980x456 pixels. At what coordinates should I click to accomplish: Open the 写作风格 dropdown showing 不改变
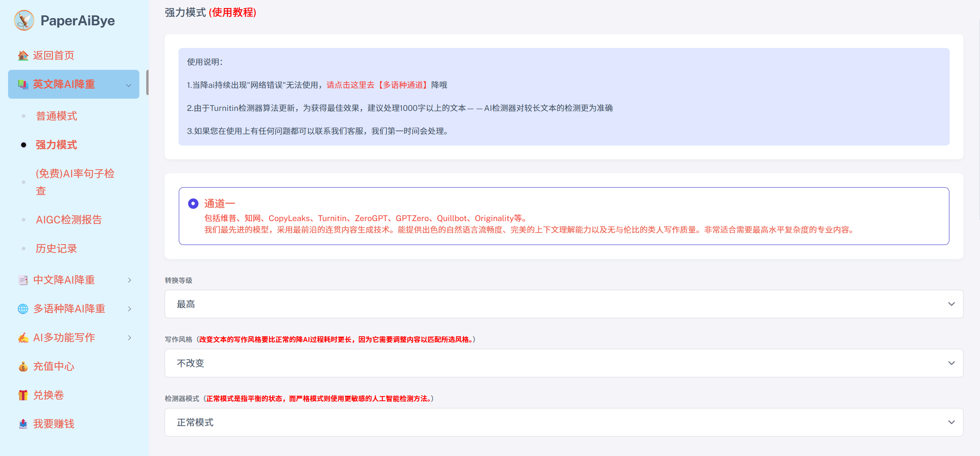(x=564, y=363)
